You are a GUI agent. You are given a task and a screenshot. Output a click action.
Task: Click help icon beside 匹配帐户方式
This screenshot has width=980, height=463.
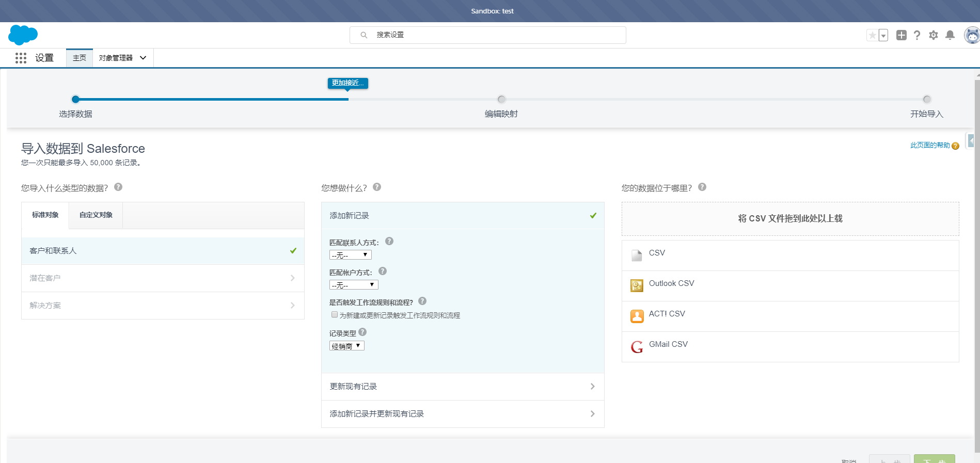[x=383, y=271]
